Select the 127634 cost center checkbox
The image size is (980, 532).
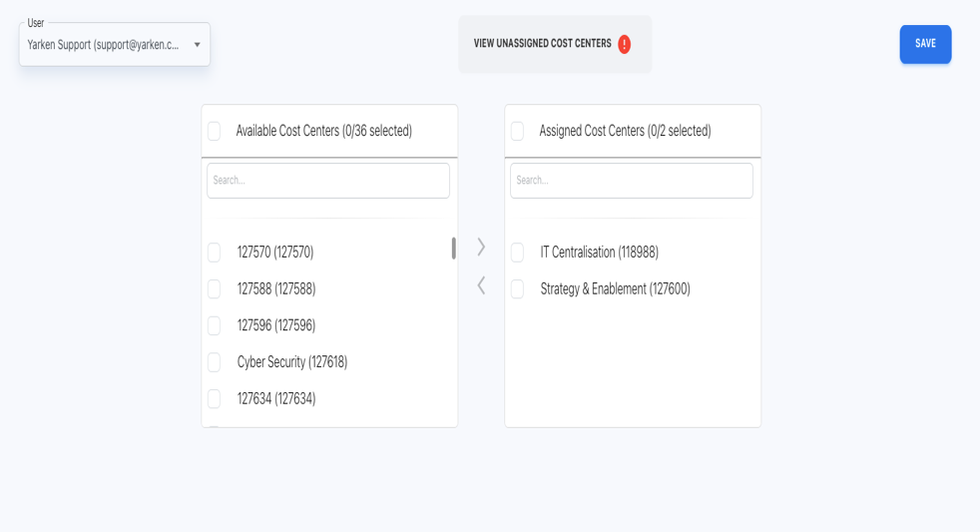click(214, 399)
